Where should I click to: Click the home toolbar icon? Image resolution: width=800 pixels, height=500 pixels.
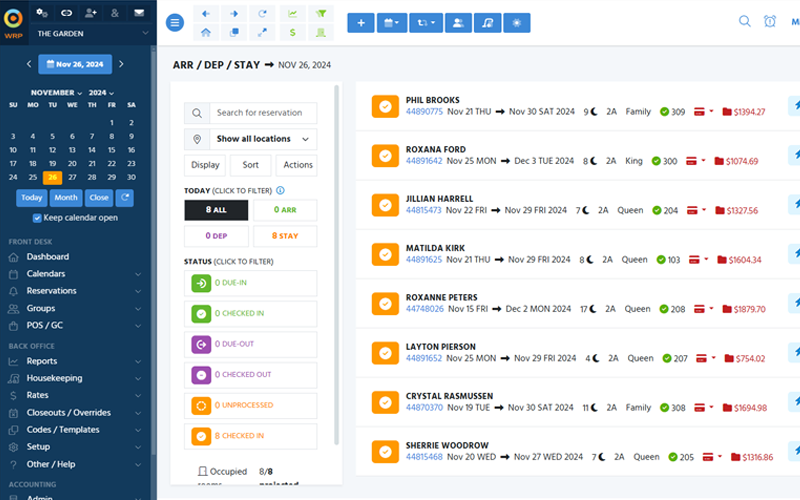coord(206,32)
